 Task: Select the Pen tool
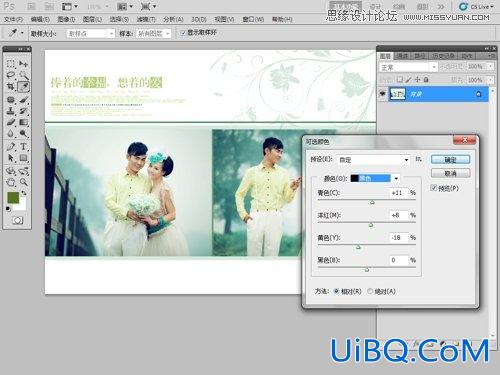tap(11, 146)
